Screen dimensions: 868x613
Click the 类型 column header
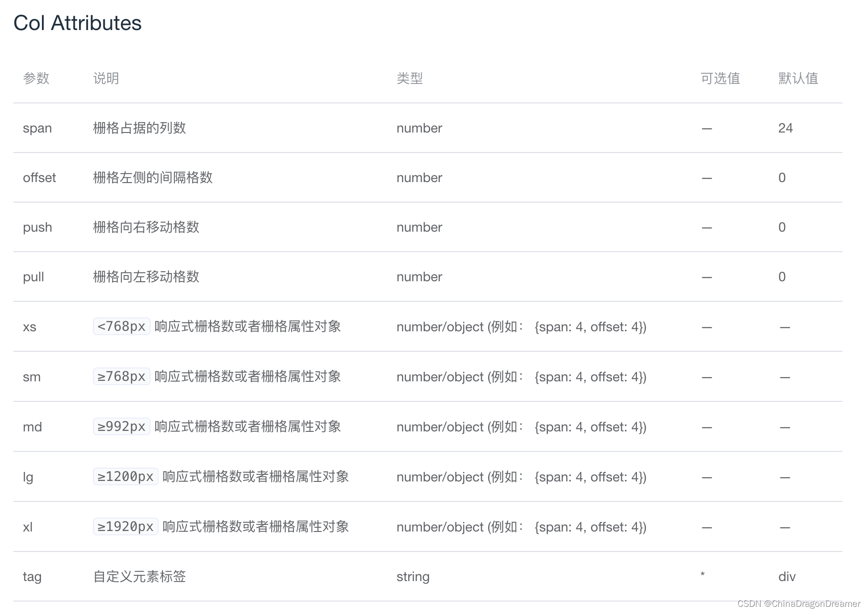[410, 78]
